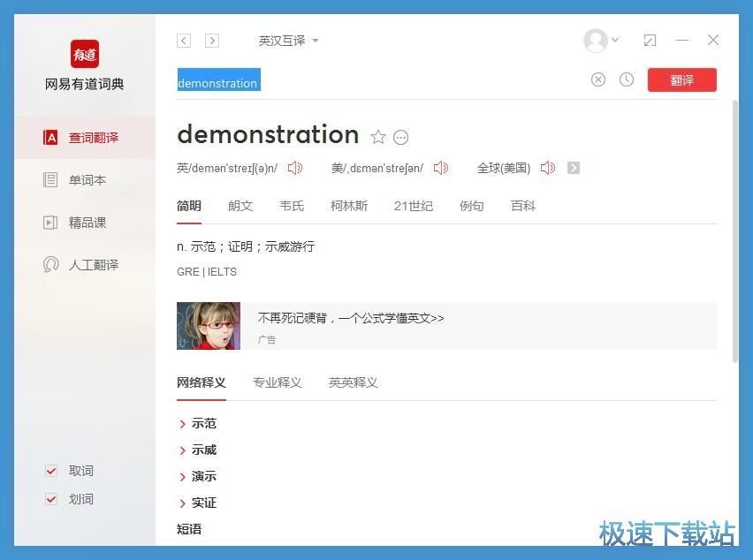753x560 pixels.
Task: Play British pronunciation speaker icon
Action: pos(295,168)
